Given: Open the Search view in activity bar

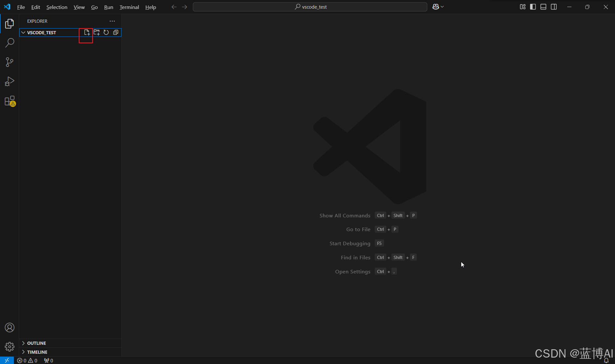Looking at the screenshot, I should click(10, 43).
